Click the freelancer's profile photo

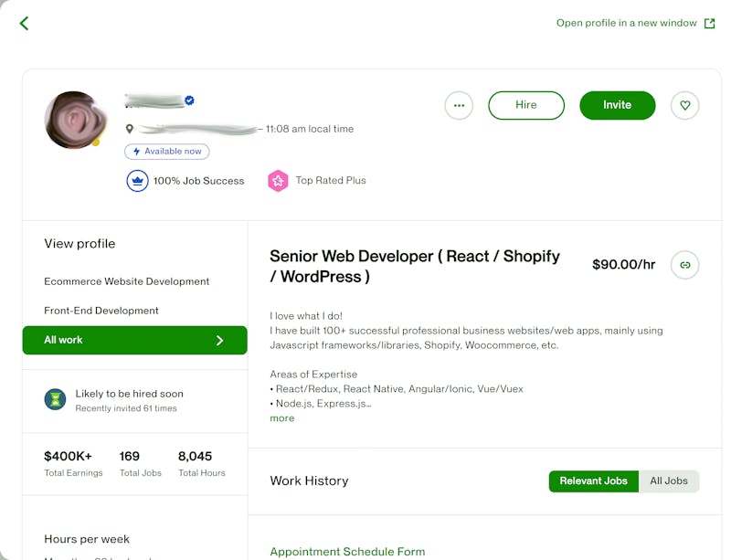click(76, 120)
